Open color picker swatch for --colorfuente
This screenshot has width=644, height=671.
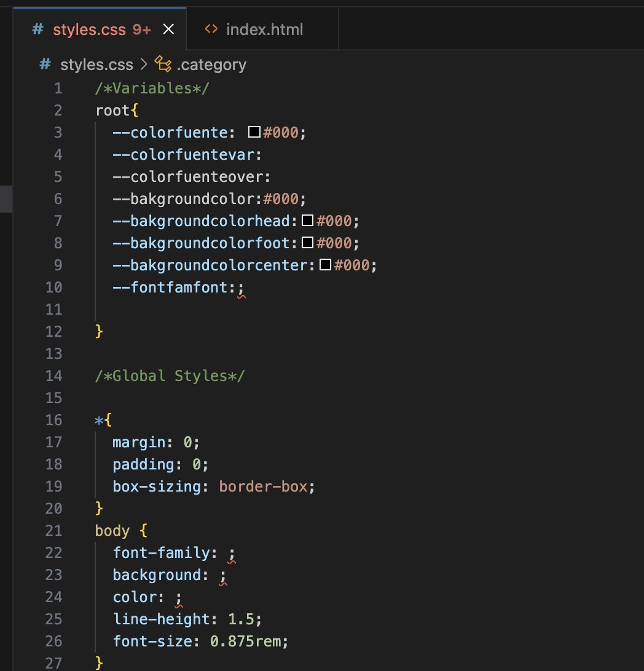(254, 131)
